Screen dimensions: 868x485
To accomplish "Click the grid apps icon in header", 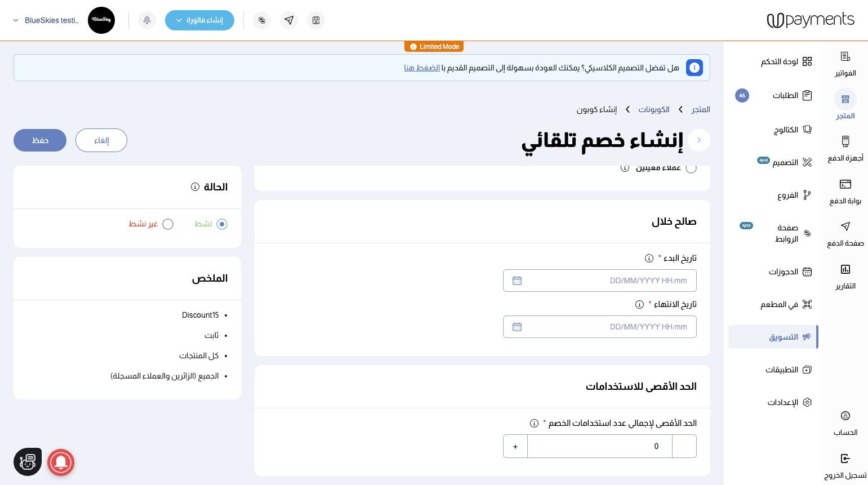I will click(x=316, y=20).
